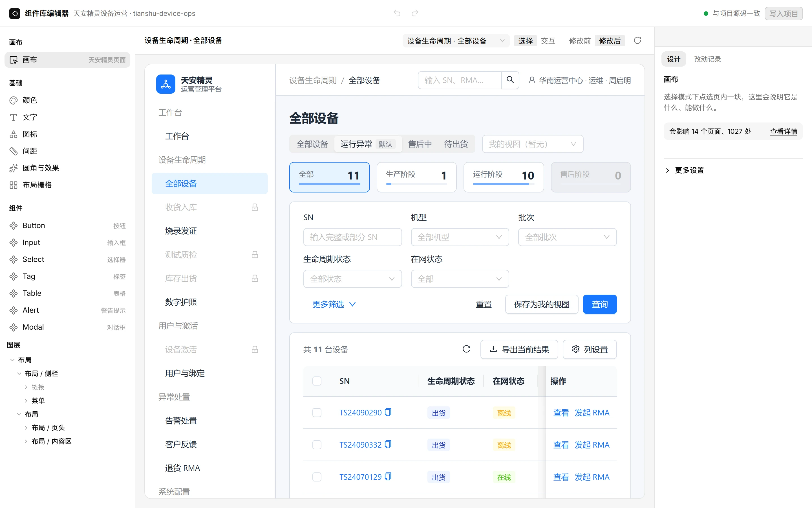Reload the canvas preview with refresh icon
The width and height of the screenshot is (812, 508).
coord(637,41)
